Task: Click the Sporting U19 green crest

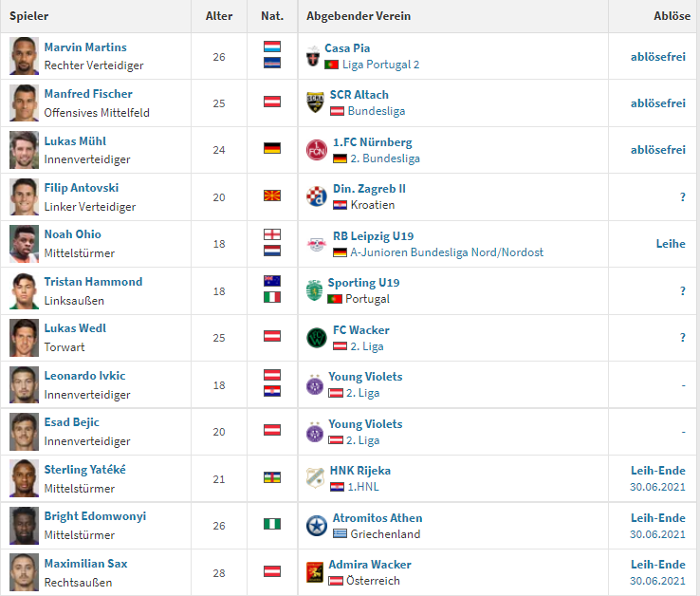Action: click(x=314, y=290)
